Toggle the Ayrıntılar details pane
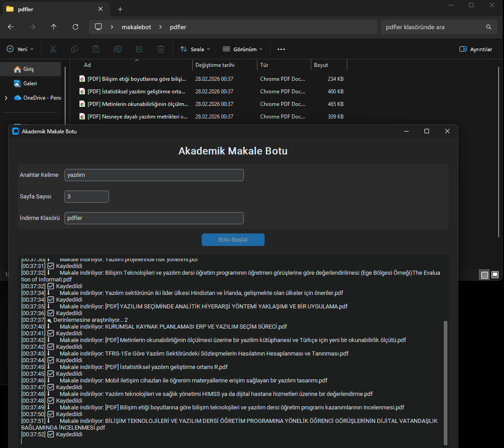The image size is (504, 448). point(476,49)
